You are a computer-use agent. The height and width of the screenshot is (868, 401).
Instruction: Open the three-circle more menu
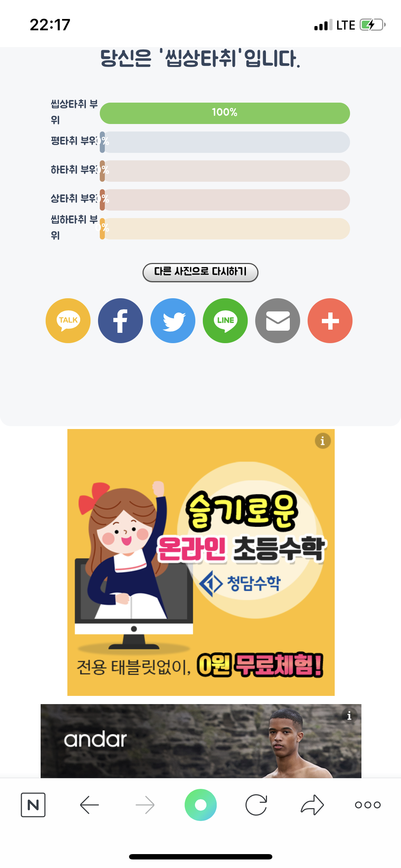click(x=368, y=805)
